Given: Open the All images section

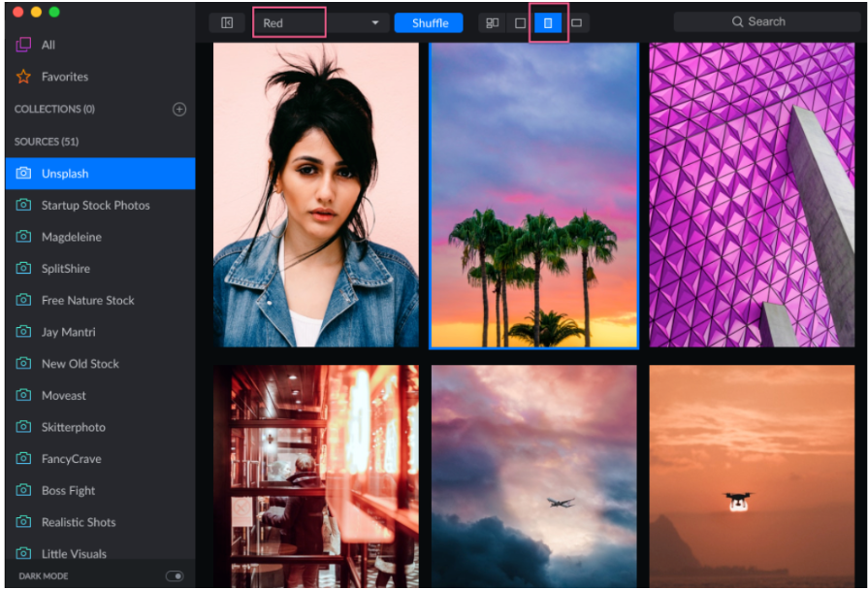Looking at the screenshot, I should pyautogui.click(x=48, y=45).
